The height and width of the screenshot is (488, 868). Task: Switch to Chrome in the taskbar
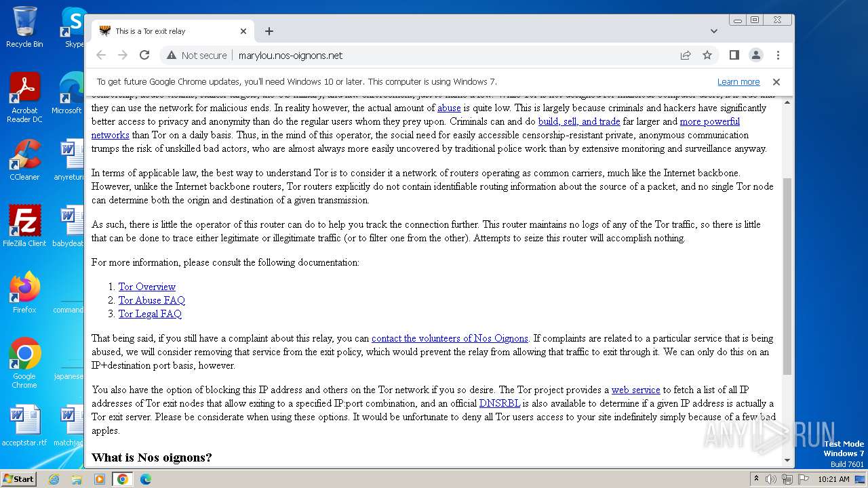pos(123,479)
